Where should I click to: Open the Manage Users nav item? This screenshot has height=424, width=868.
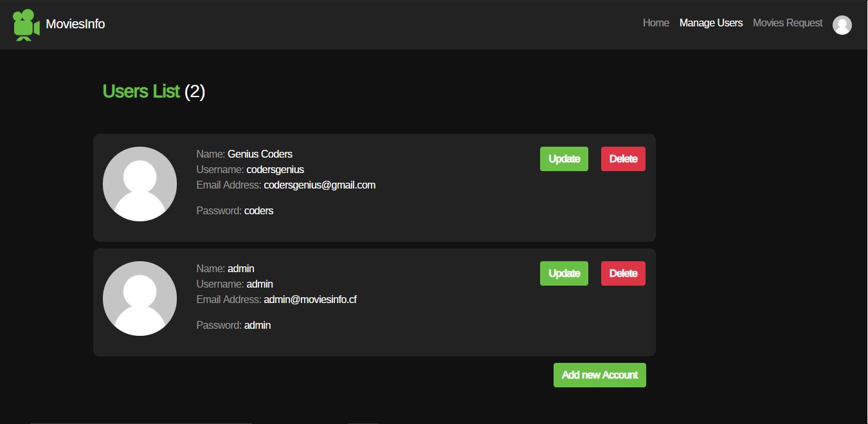coord(711,23)
